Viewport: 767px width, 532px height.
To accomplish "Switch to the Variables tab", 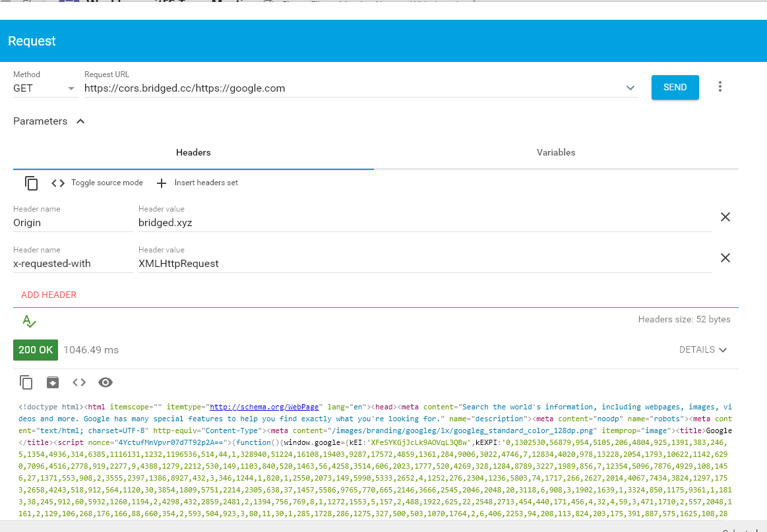I will coord(556,152).
